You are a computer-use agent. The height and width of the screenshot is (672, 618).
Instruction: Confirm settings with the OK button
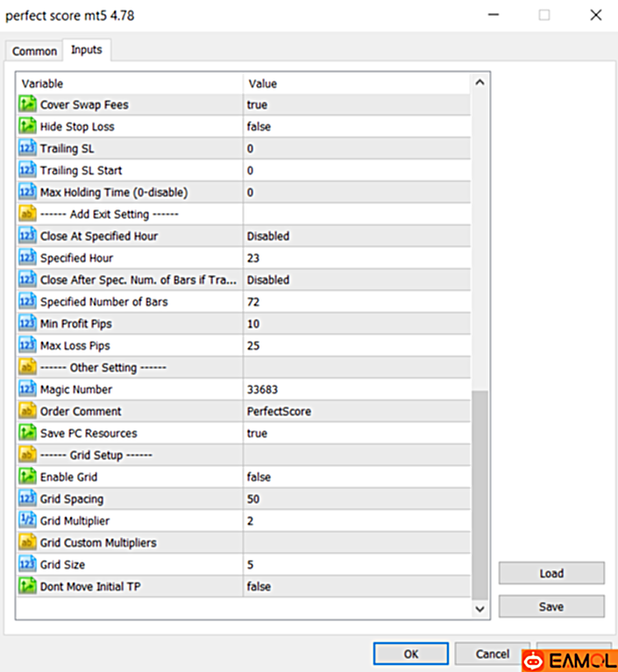[411, 654]
